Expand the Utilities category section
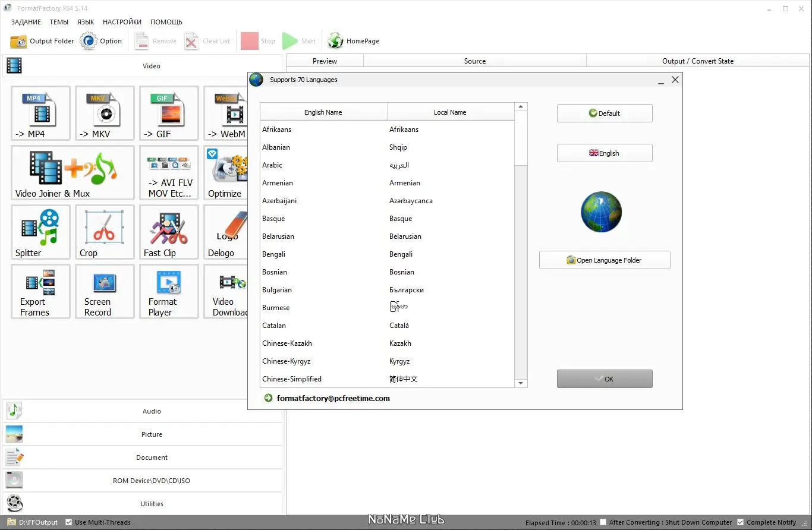 pos(143,504)
